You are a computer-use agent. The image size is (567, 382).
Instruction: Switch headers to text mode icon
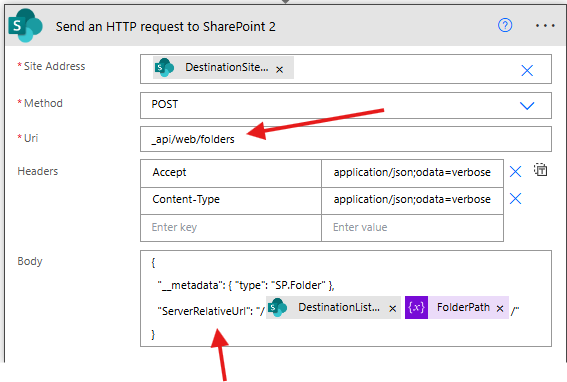click(x=540, y=170)
